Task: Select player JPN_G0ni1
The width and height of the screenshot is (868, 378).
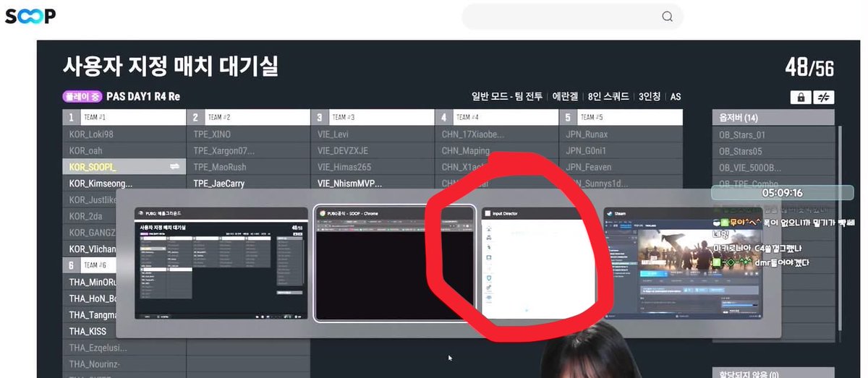Action: tap(621, 150)
